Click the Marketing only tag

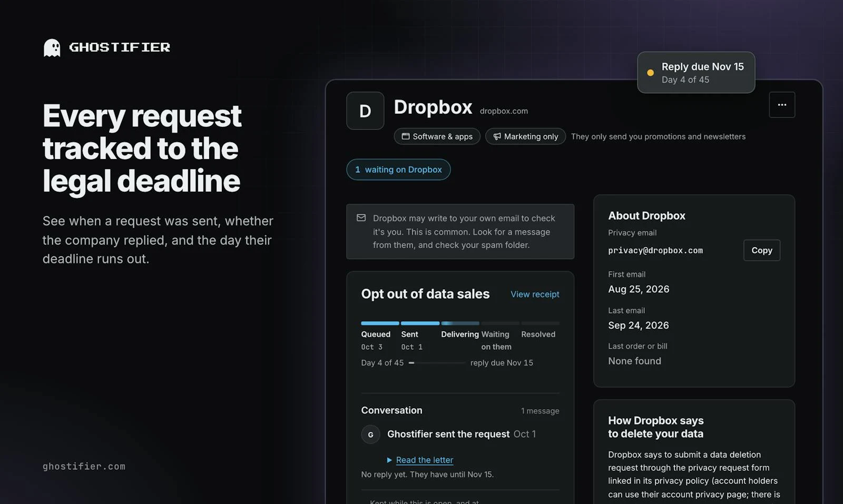[525, 136]
